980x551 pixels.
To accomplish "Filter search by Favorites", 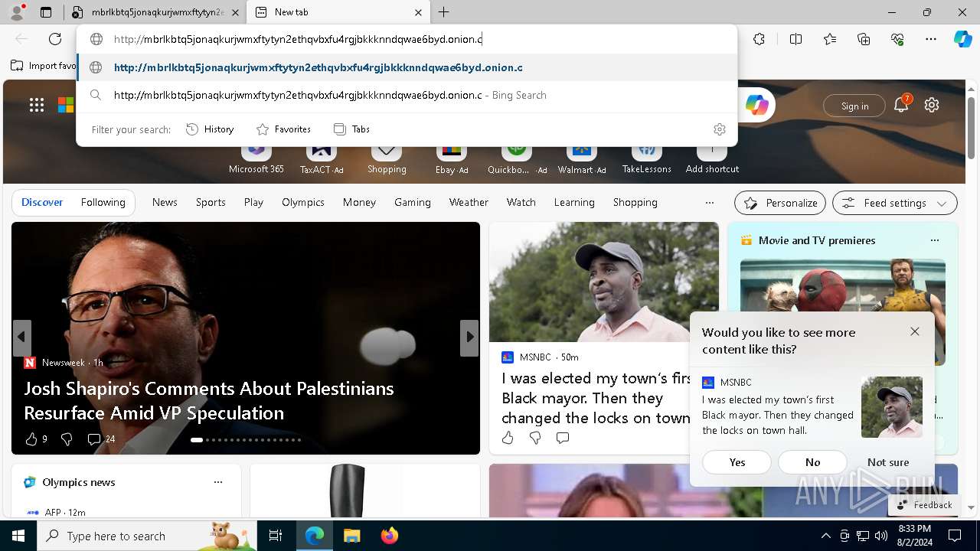I will click(283, 129).
